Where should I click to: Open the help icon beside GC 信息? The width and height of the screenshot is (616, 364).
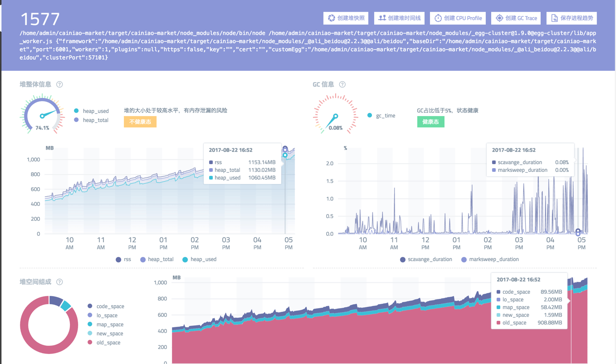(x=342, y=84)
